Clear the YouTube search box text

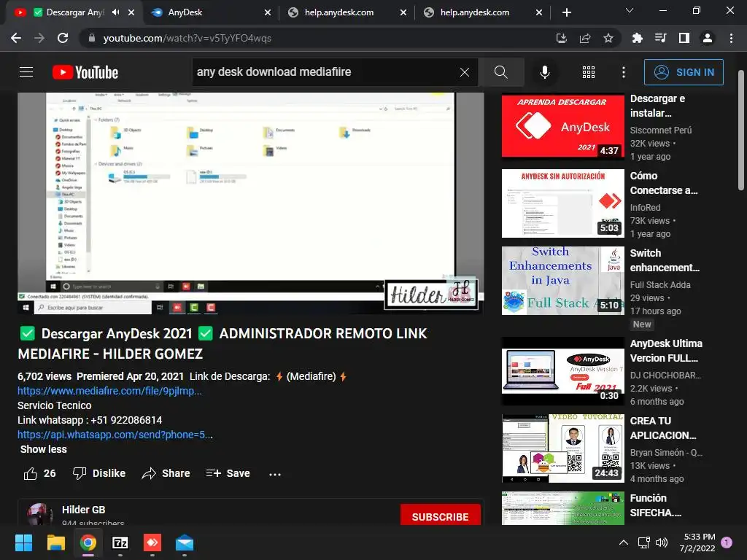pyautogui.click(x=465, y=72)
